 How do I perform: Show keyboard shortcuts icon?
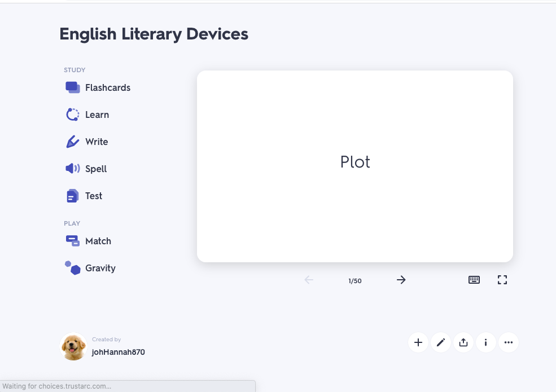(x=474, y=280)
